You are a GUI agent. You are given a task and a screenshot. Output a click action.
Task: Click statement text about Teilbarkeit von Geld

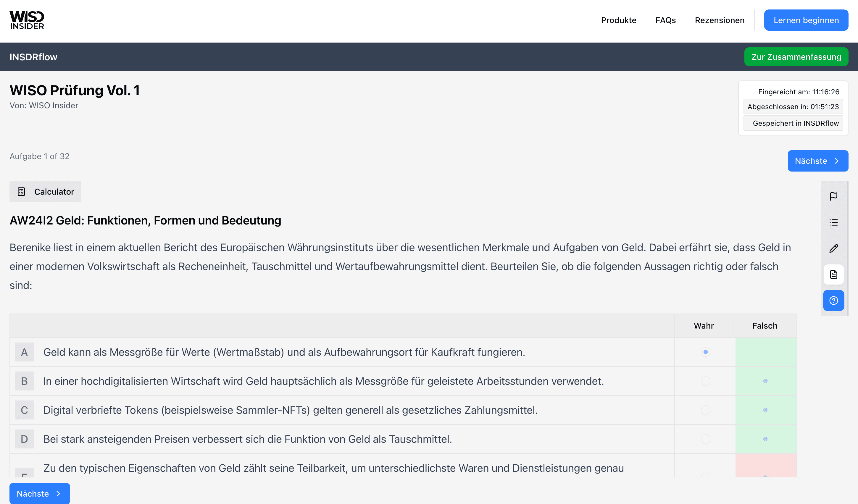334,468
